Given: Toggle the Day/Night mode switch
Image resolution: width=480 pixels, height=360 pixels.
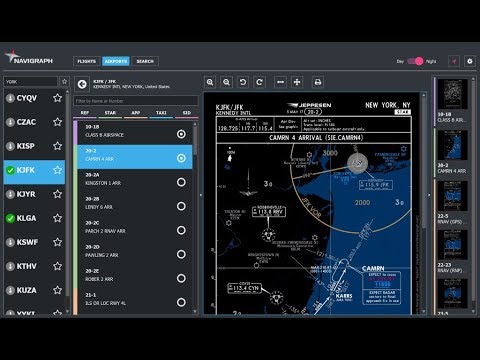Looking at the screenshot, I should pos(415,61).
